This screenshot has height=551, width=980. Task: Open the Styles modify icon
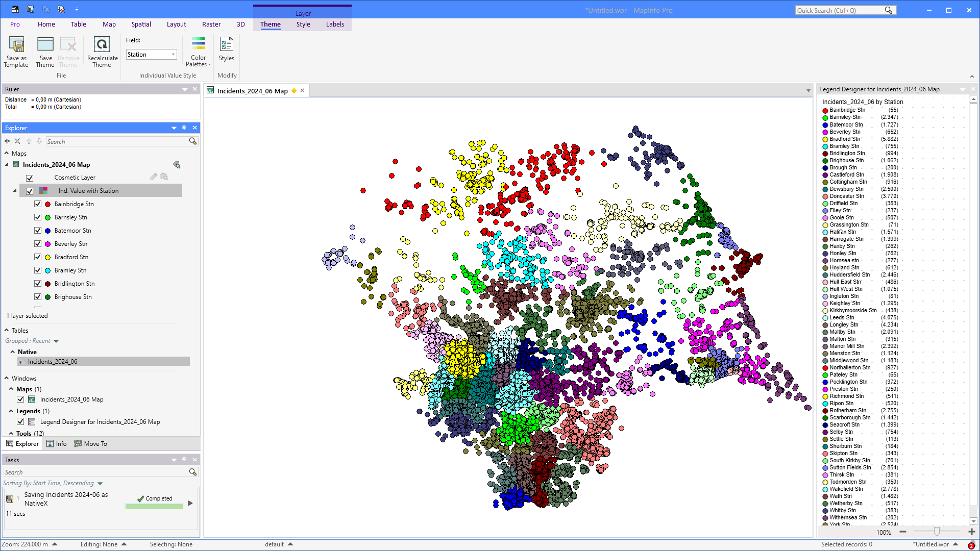[226, 45]
